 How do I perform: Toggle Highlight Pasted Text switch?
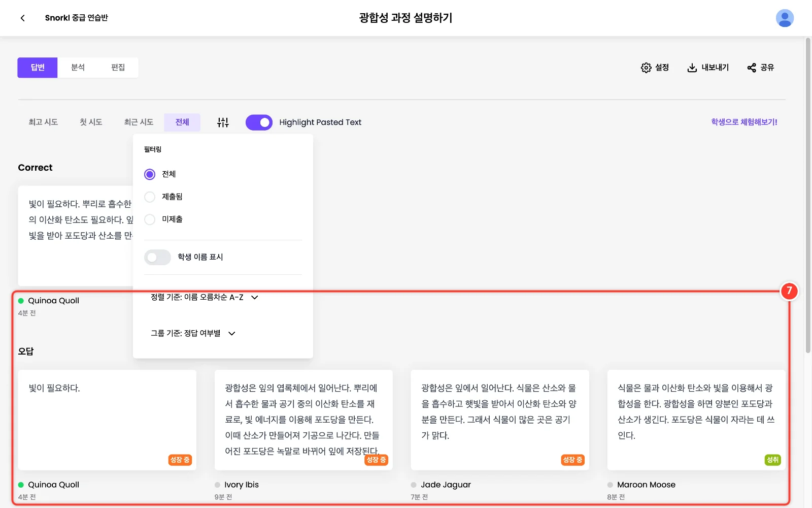click(259, 122)
